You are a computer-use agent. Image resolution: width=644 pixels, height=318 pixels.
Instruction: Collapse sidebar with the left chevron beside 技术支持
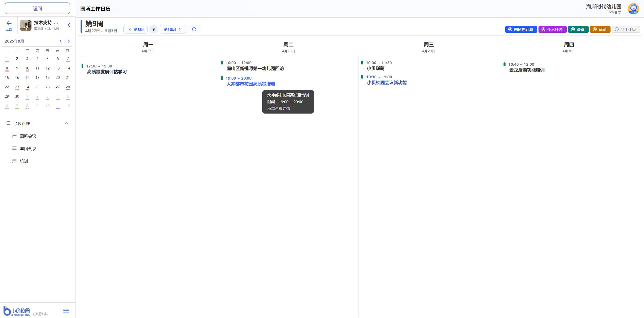(x=69, y=25)
